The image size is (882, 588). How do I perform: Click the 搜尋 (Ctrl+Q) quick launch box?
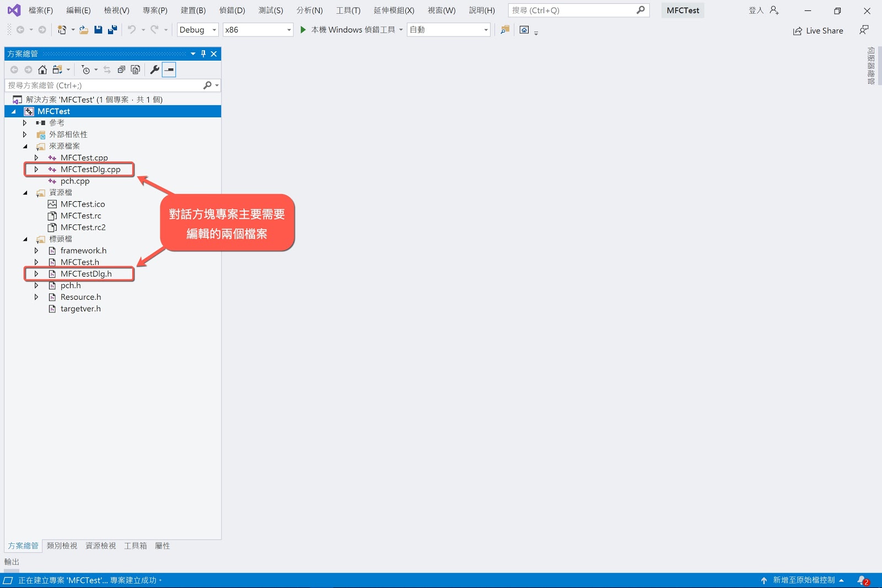point(579,10)
